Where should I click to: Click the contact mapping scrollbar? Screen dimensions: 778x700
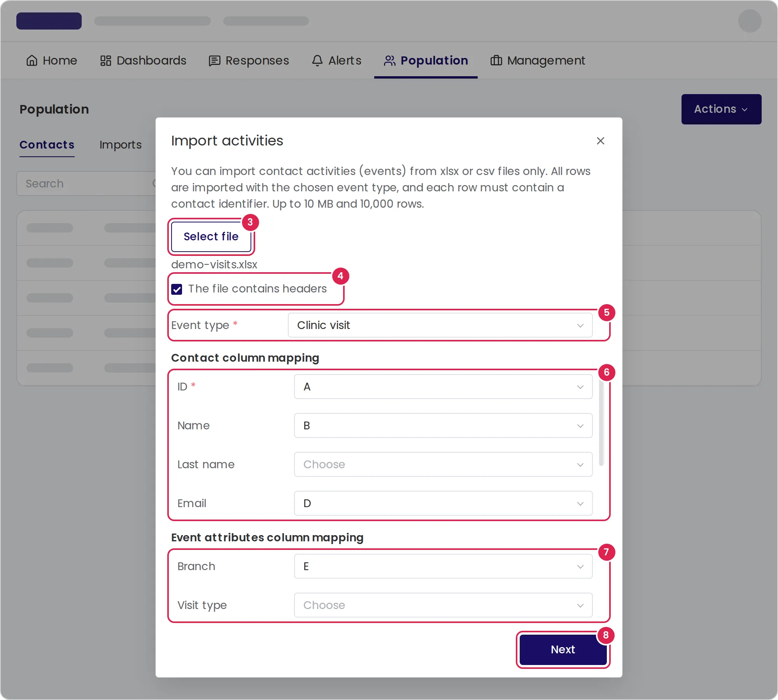(x=601, y=422)
